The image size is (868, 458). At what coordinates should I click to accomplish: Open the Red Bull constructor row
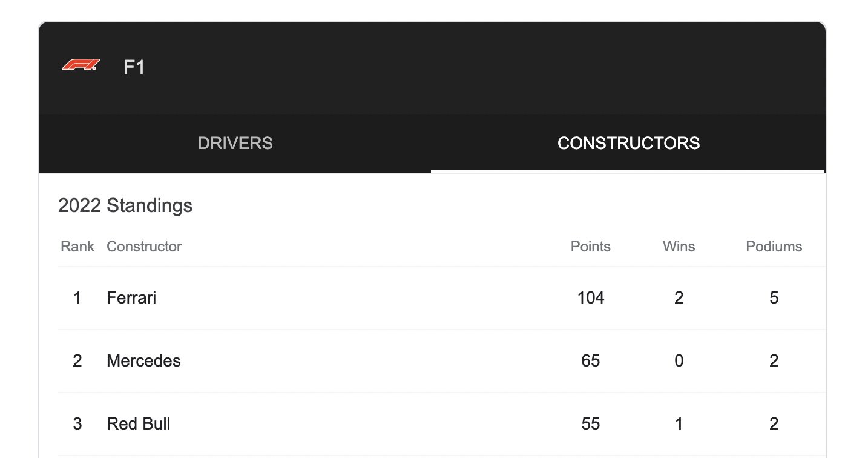point(138,424)
